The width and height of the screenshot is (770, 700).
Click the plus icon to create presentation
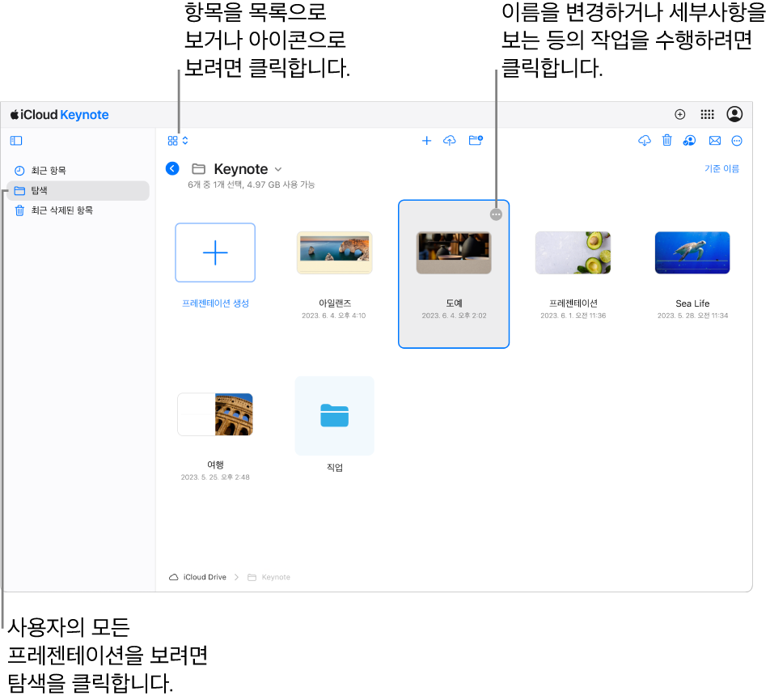426,141
